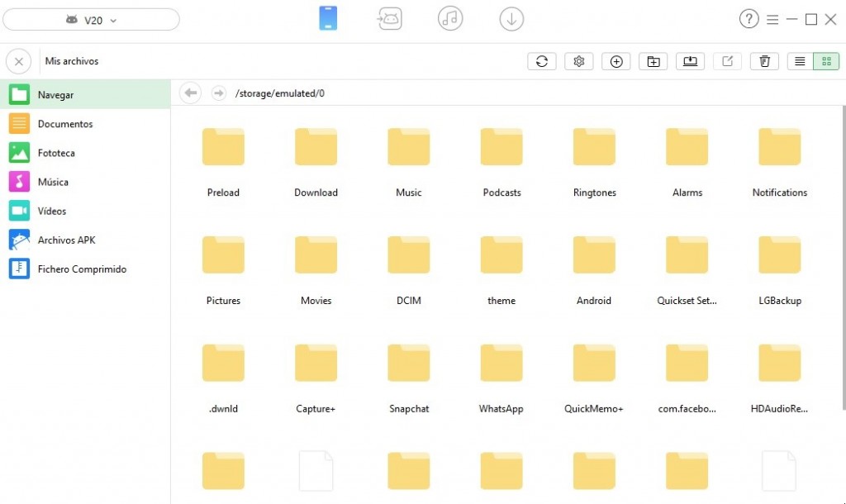Open the Android transfer icon
Image resolution: width=846 pixels, height=504 pixels.
pyautogui.click(x=389, y=19)
